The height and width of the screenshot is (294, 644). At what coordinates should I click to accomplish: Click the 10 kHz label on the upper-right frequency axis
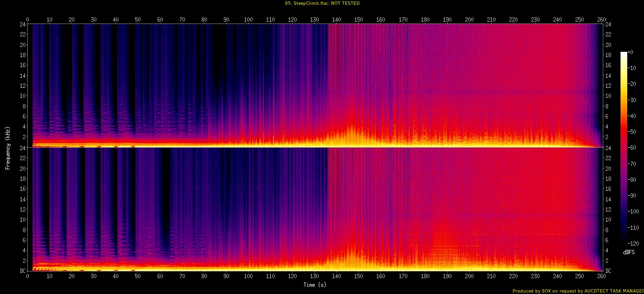[x=609, y=95]
